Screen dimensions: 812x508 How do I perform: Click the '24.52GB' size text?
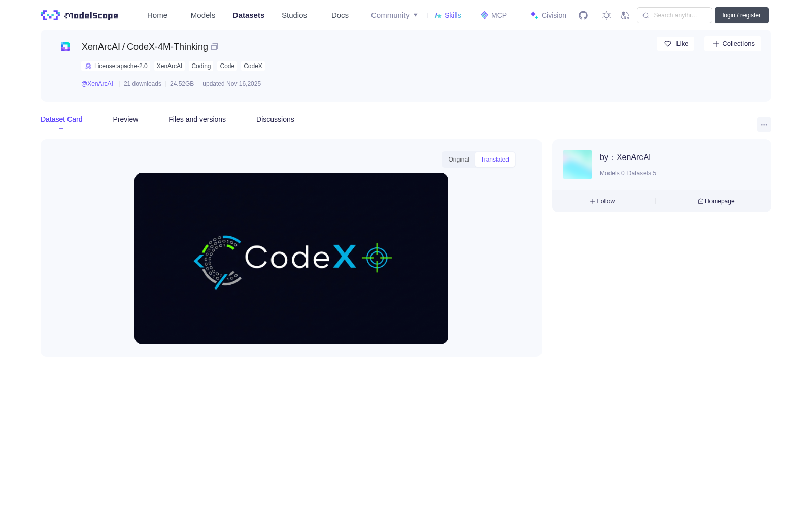point(182,84)
